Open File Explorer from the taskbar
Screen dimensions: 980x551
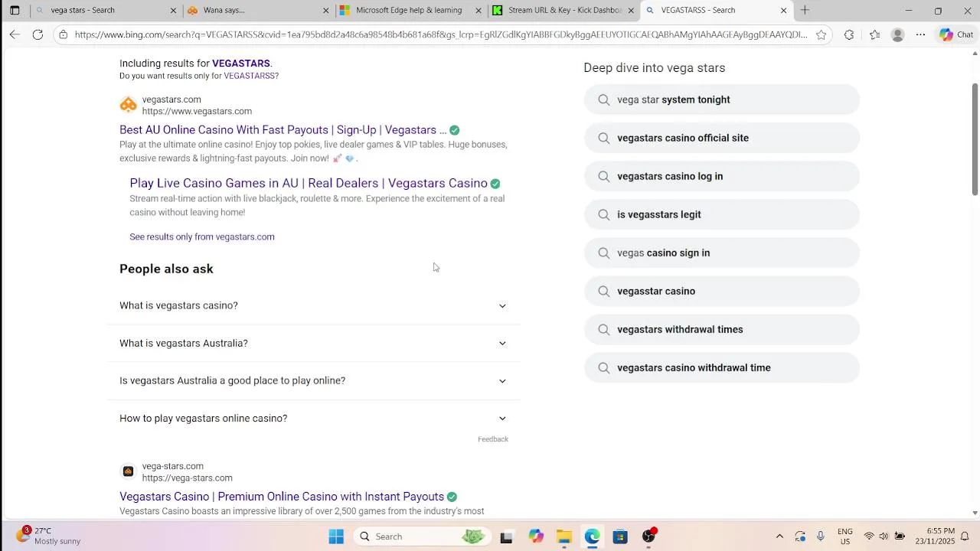[564, 536]
